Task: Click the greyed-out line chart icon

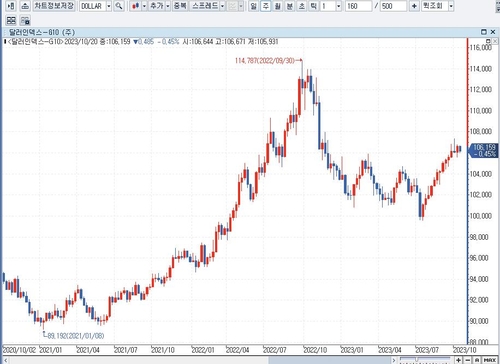Action: coord(232,6)
